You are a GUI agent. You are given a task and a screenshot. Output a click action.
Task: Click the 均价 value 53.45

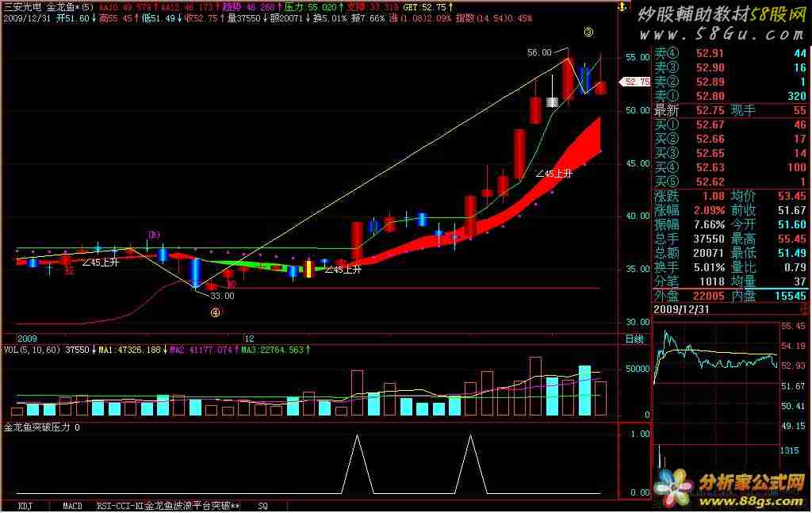(x=792, y=196)
